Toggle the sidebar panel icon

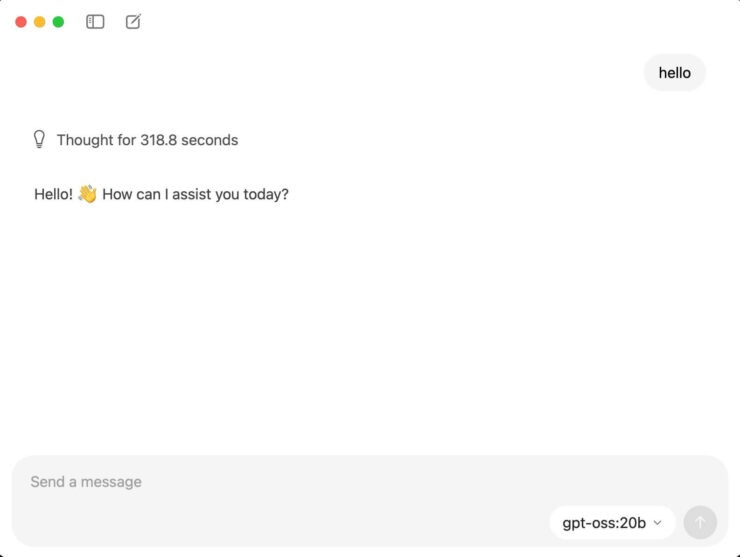point(95,21)
